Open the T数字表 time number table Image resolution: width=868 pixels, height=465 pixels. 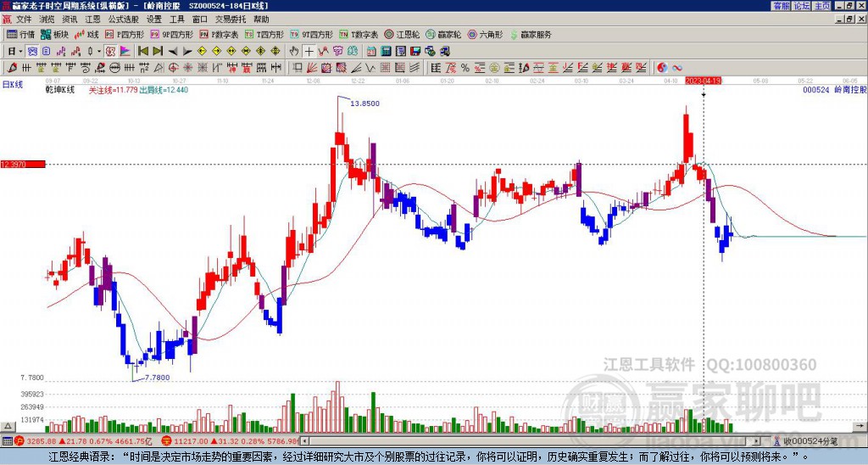pos(359,34)
